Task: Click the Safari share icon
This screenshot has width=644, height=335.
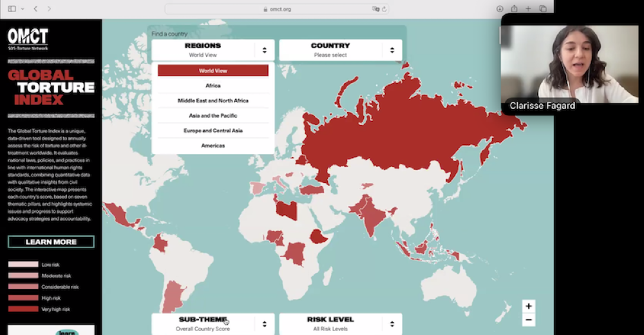Action: 514,8
